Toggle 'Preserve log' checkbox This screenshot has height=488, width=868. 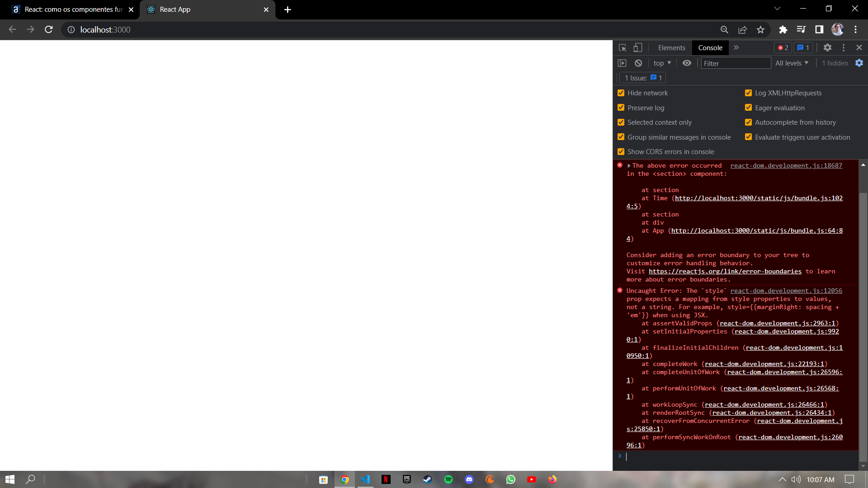tap(621, 108)
